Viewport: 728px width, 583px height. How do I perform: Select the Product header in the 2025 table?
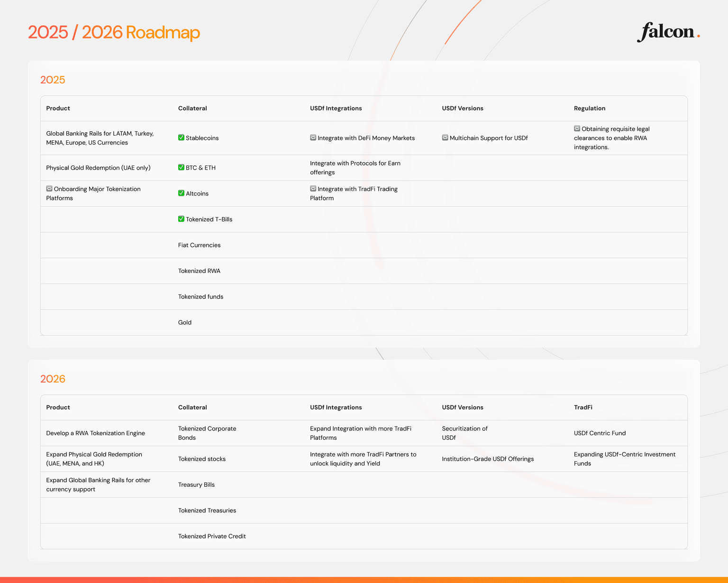[x=58, y=108]
